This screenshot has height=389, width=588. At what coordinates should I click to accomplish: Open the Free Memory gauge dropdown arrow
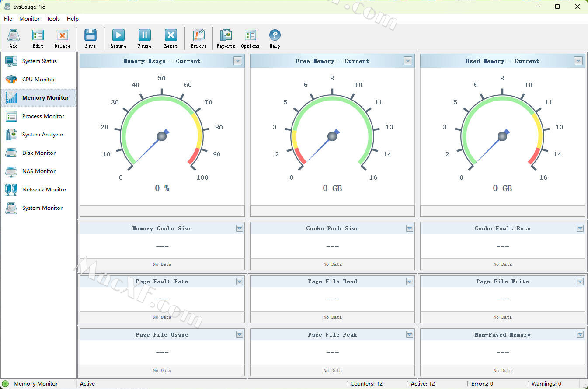tap(408, 61)
